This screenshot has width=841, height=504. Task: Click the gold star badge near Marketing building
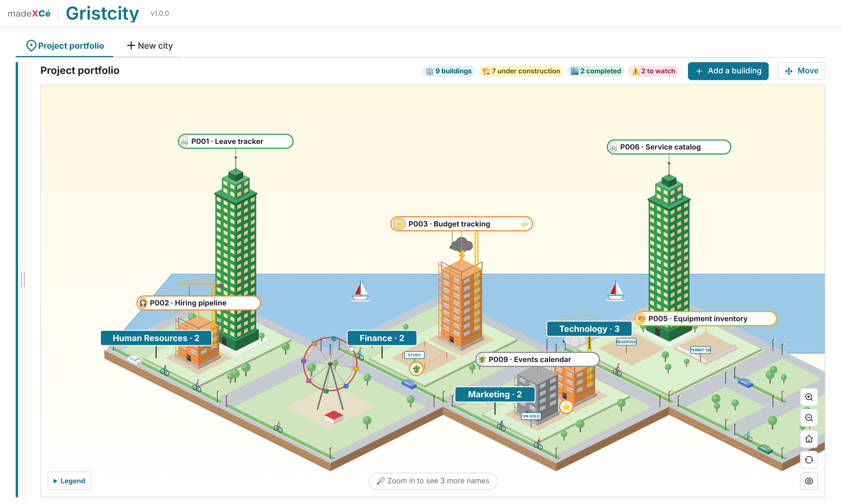(566, 407)
